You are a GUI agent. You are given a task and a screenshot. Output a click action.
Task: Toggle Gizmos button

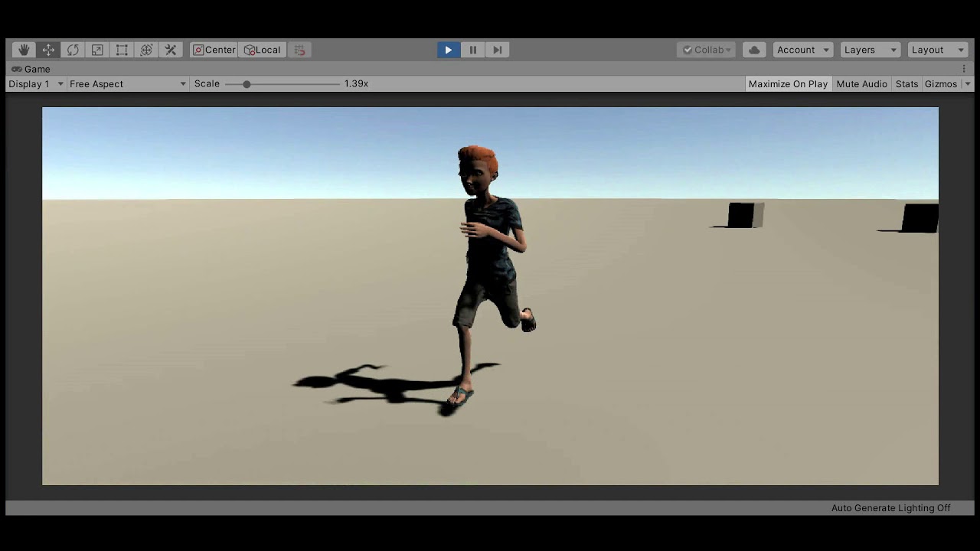coord(941,84)
